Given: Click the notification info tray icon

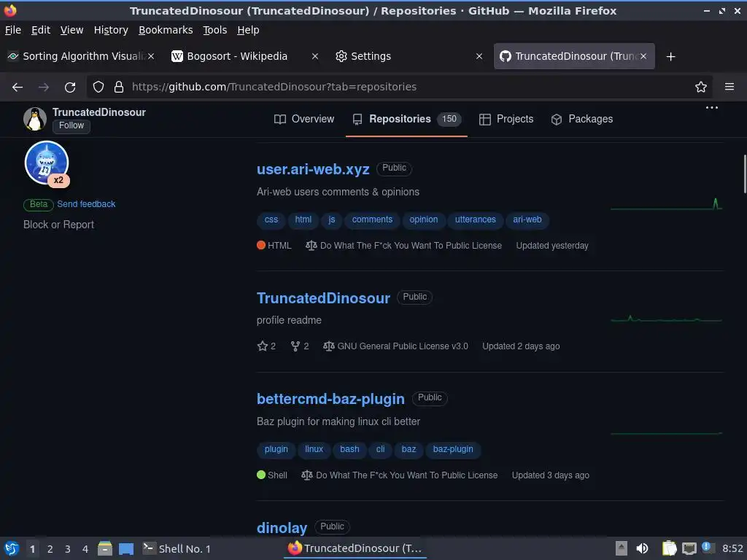Looking at the screenshot, I should click(708, 548).
